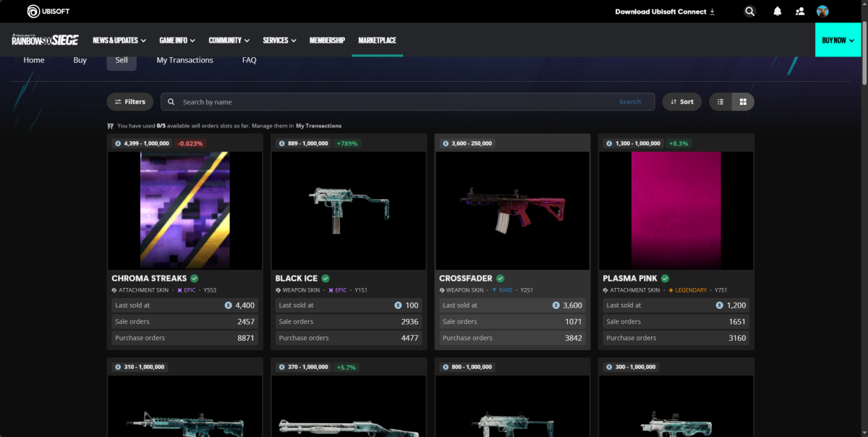868x437 pixels.
Task: Expand the News & Updates menu
Action: point(119,41)
